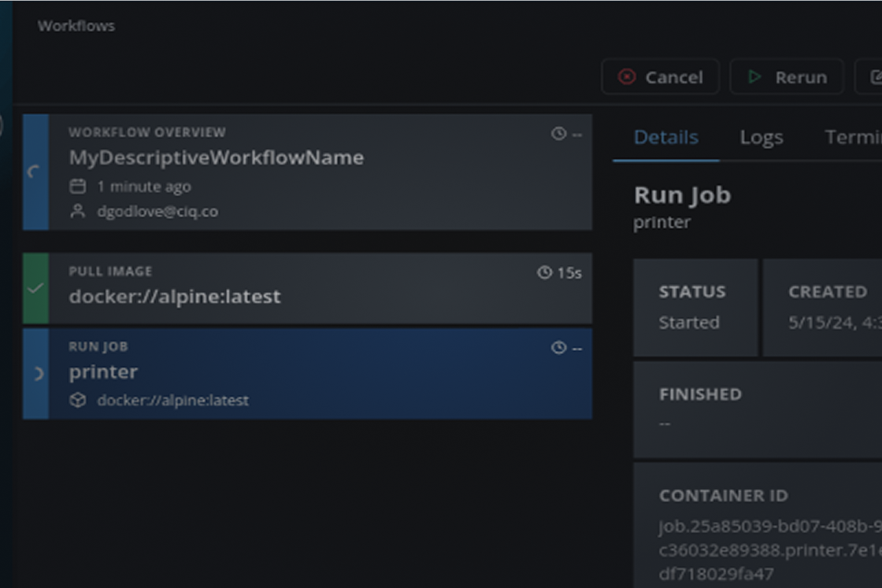
Task: Switch to the Logs tab
Action: coord(761,137)
